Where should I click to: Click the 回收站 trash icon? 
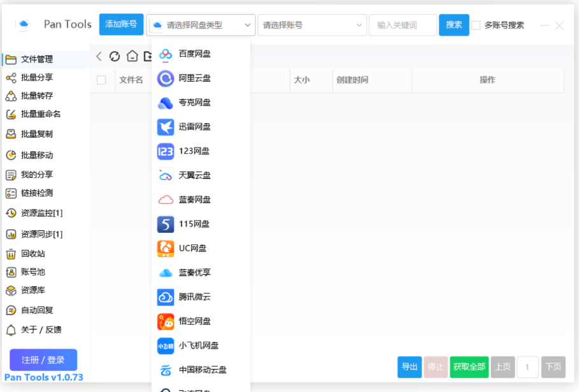pos(11,254)
